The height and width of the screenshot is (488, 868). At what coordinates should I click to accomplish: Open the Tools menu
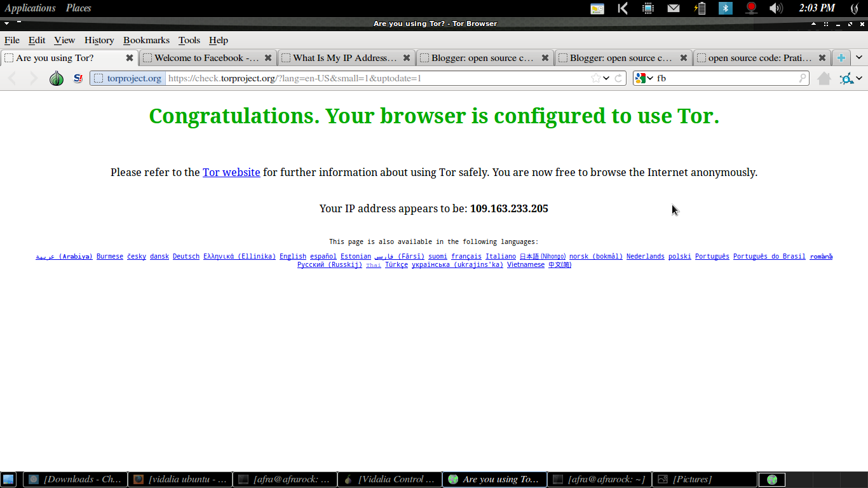(189, 40)
